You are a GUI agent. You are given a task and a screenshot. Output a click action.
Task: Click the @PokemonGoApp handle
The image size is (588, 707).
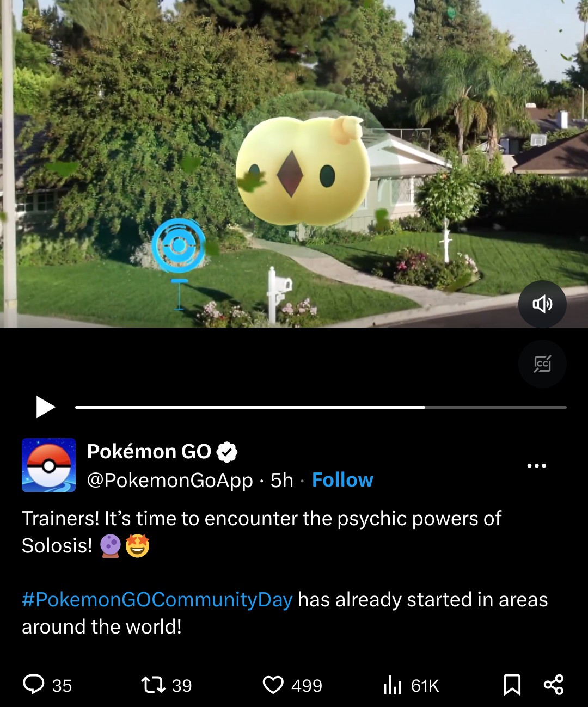[x=170, y=481]
